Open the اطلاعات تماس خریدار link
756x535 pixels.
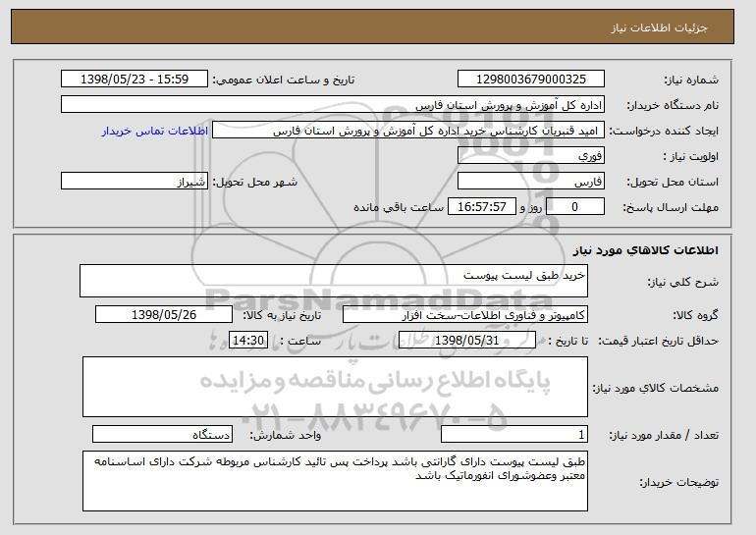(155, 131)
